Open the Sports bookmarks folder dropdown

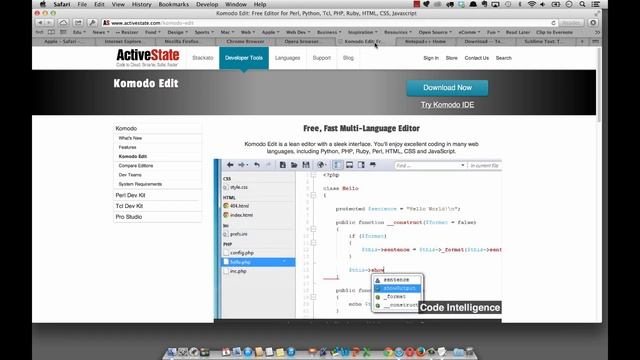[204, 32]
